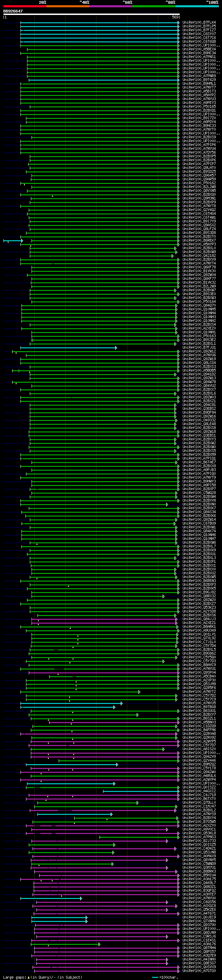This screenshot has height=980, width=222.
Task: Click the green ~80% identity scale segment
Action: point(154,7)
